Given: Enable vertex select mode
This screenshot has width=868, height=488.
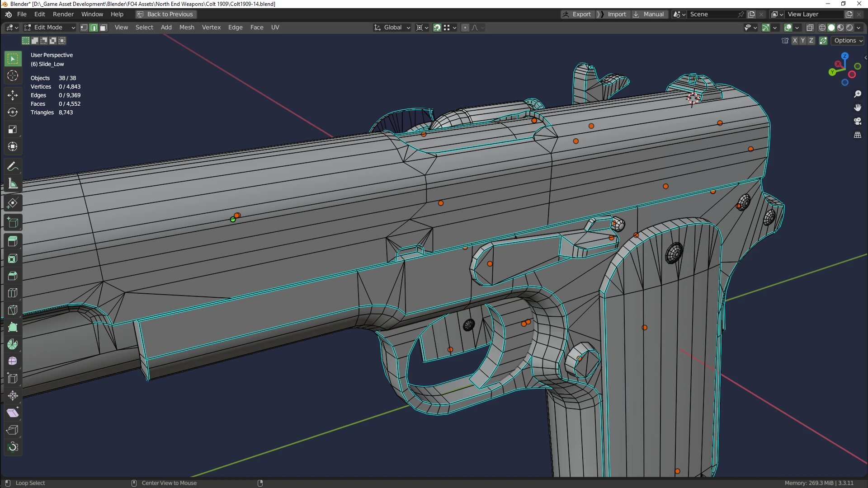Looking at the screenshot, I should point(84,28).
